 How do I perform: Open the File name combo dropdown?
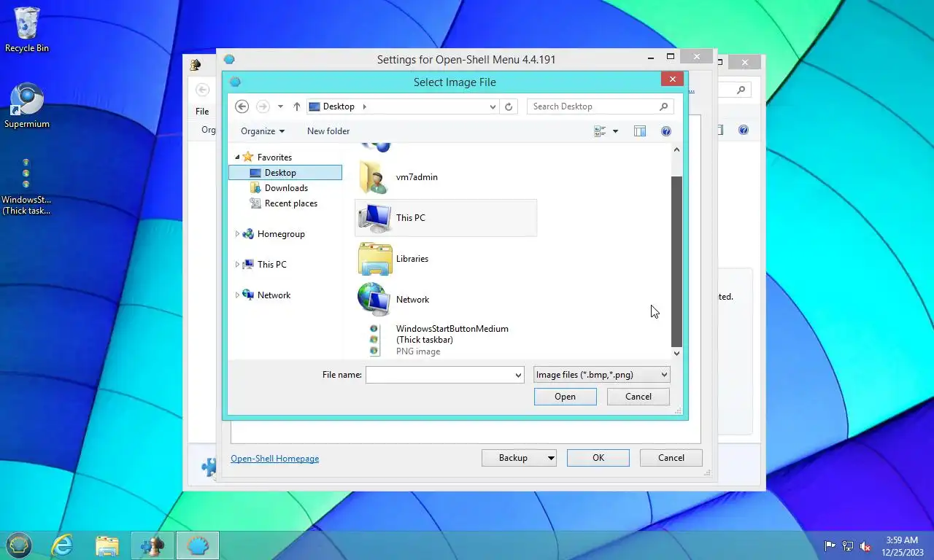(x=518, y=375)
